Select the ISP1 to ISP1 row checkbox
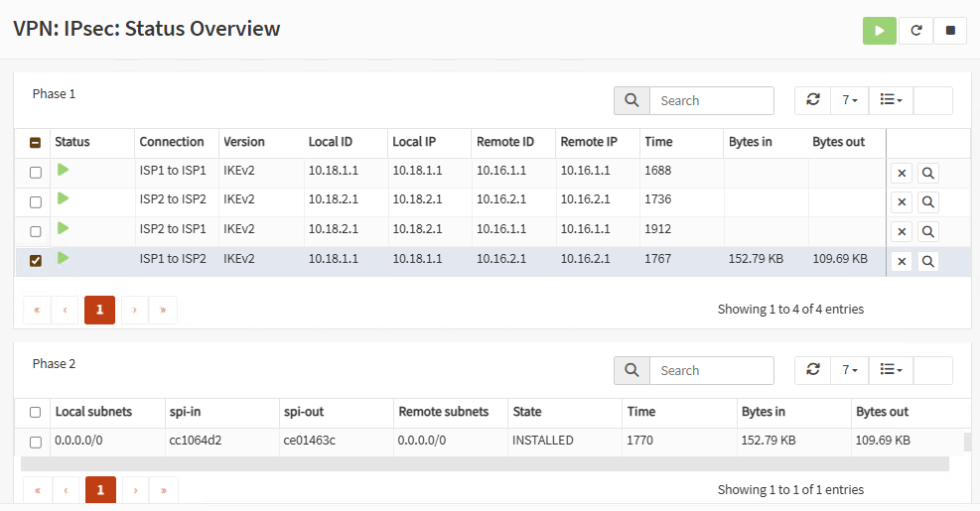The width and height of the screenshot is (980, 511). [x=36, y=173]
